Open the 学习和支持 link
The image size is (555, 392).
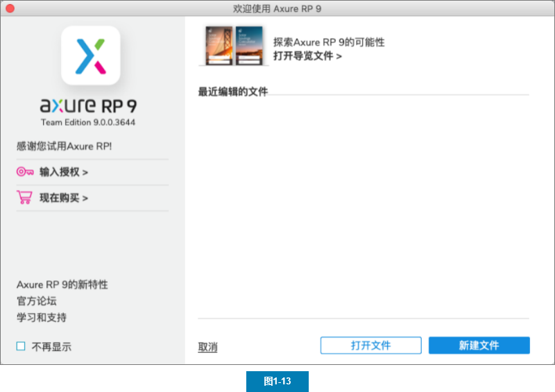point(42,317)
